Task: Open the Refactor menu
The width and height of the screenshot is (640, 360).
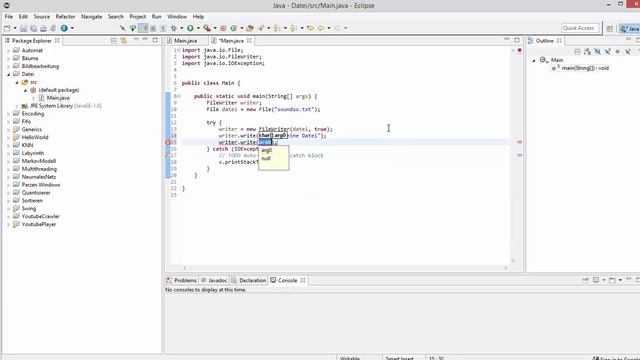Action: pos(65,17)
